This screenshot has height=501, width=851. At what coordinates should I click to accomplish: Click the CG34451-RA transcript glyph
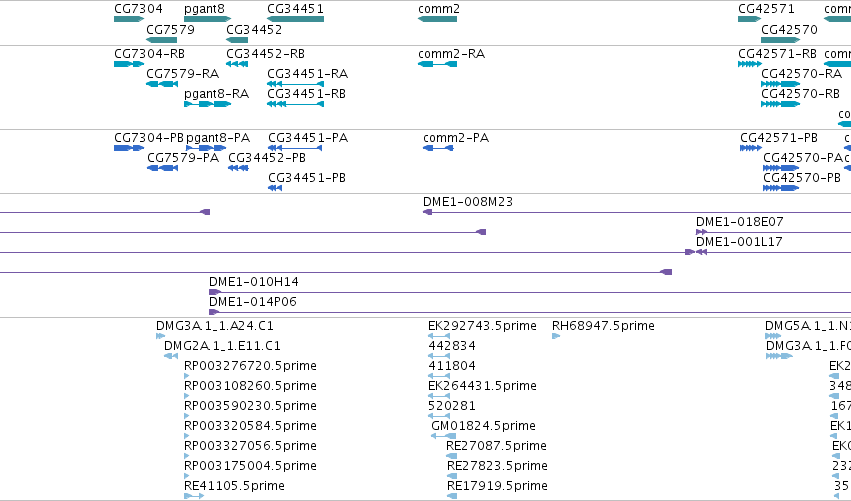coord(295,84)
